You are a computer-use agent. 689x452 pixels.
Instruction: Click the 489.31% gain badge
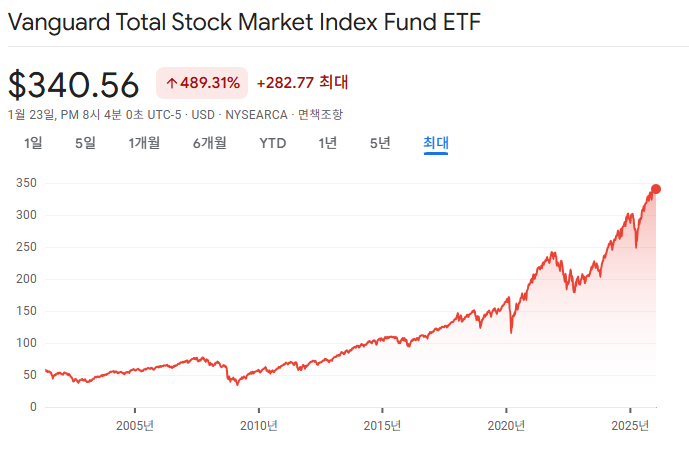tap(202, 83)
